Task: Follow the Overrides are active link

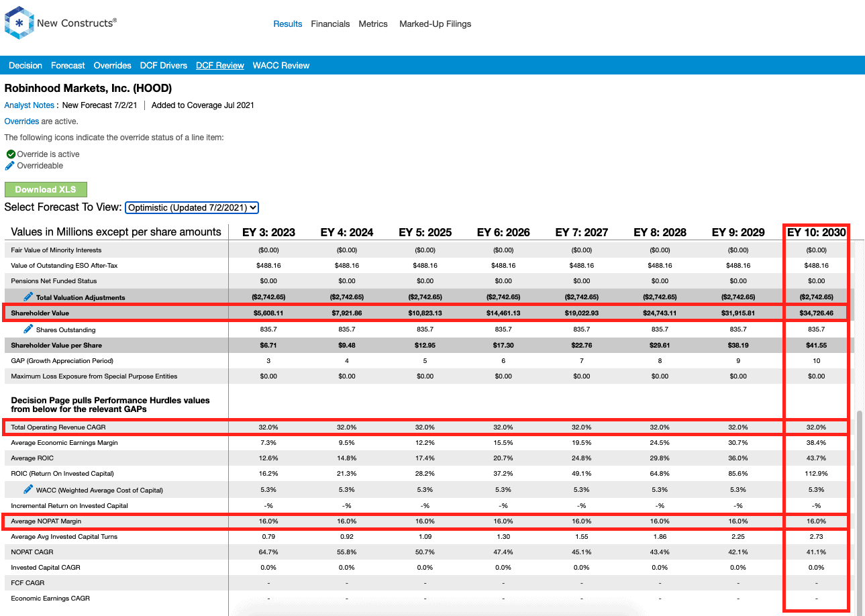Action: click(21, 121)
